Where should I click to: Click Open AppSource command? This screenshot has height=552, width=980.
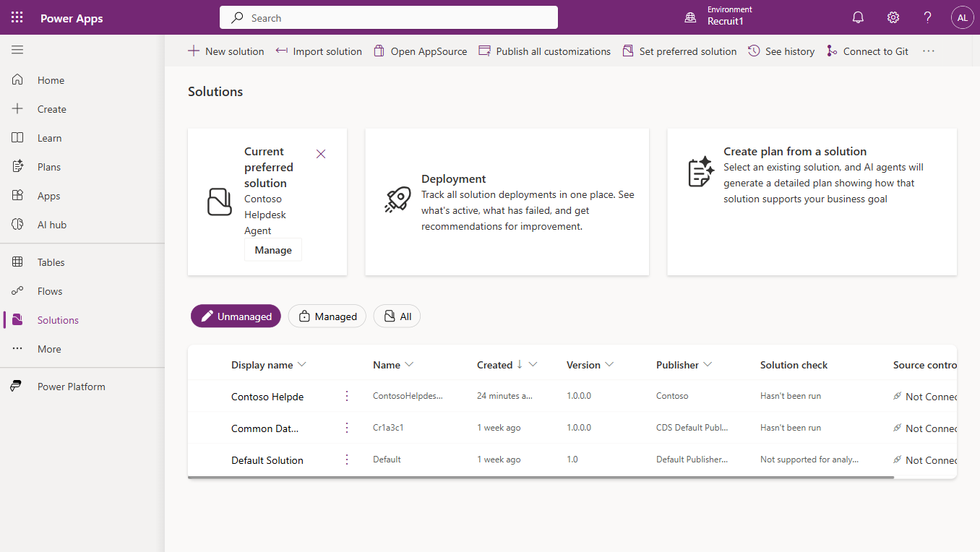click(420, 51)
